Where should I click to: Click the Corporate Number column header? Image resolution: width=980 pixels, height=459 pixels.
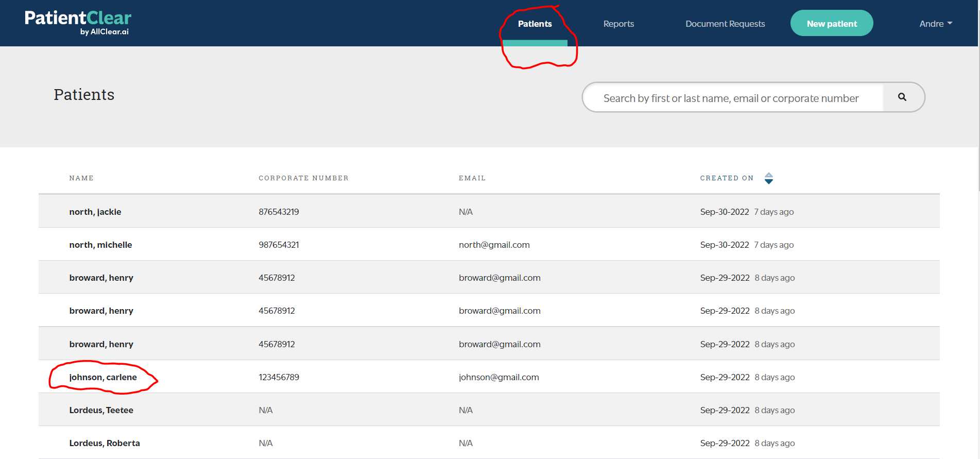tap(303, 178)
